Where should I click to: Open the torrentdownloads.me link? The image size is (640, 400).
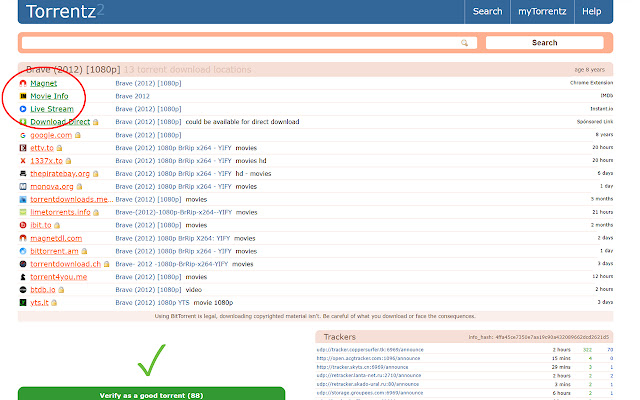click(71, 200)
